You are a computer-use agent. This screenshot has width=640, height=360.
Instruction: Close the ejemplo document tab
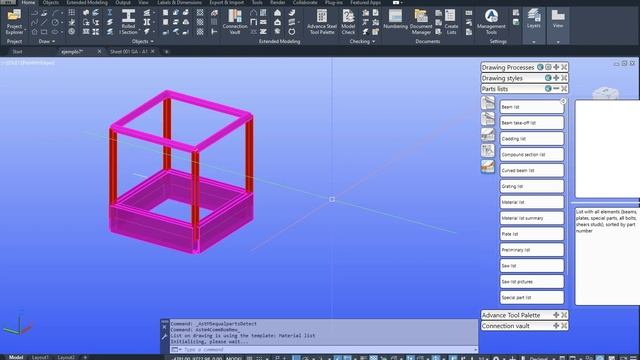[99, 51]
